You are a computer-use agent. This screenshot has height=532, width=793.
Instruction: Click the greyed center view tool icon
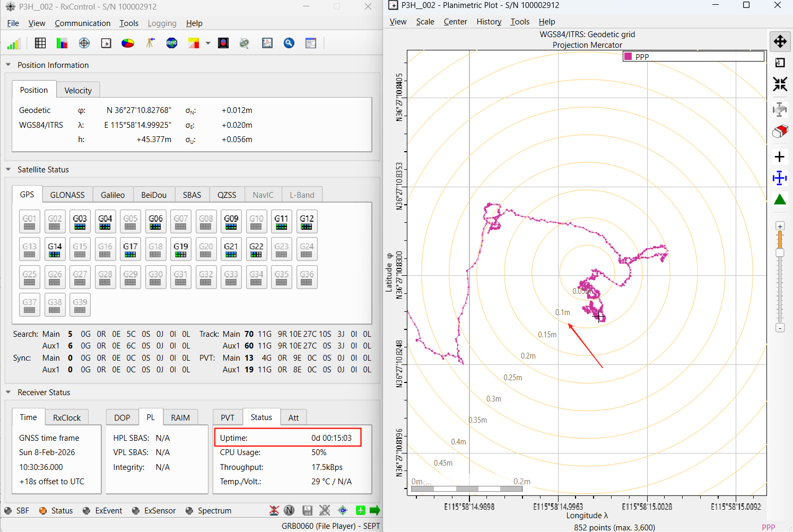click(780, 110)
